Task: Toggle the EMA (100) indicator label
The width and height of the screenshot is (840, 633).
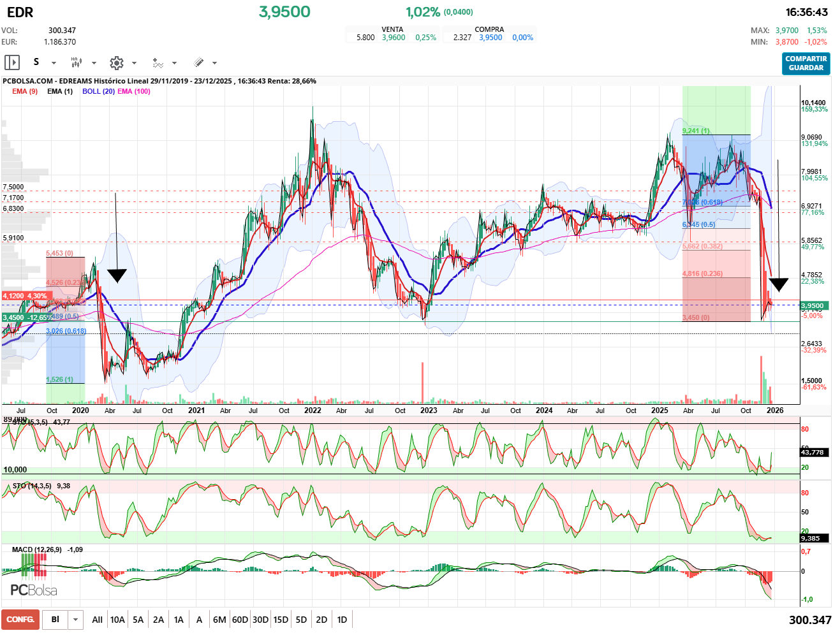Action: (134, 91)
